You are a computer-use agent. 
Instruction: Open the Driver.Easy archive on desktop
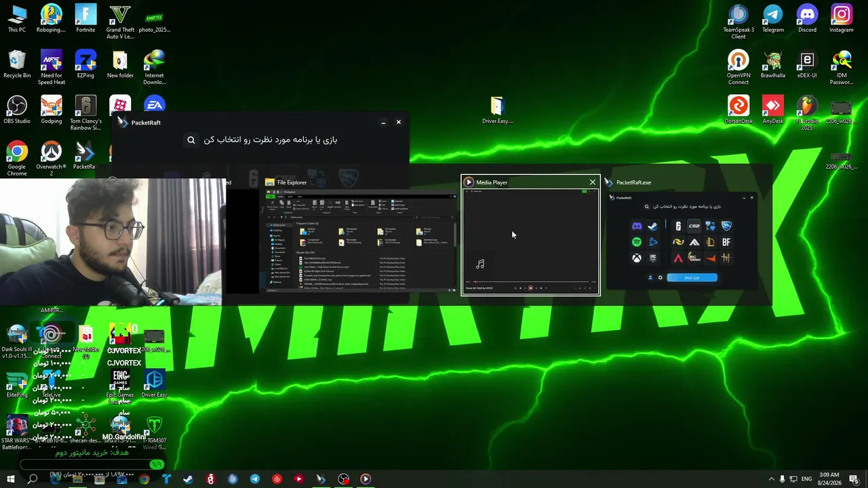click(x=498, y=110)
